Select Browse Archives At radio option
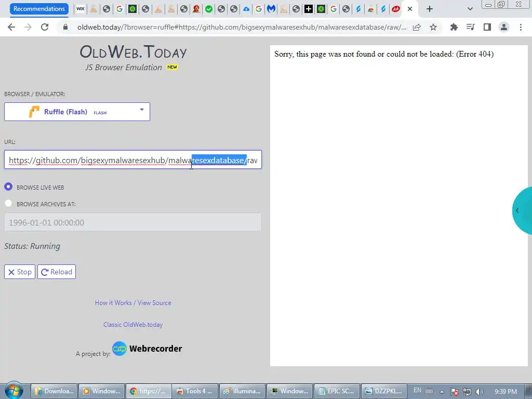The height and width of the screenshot is (399, 532). click(8, 203)
